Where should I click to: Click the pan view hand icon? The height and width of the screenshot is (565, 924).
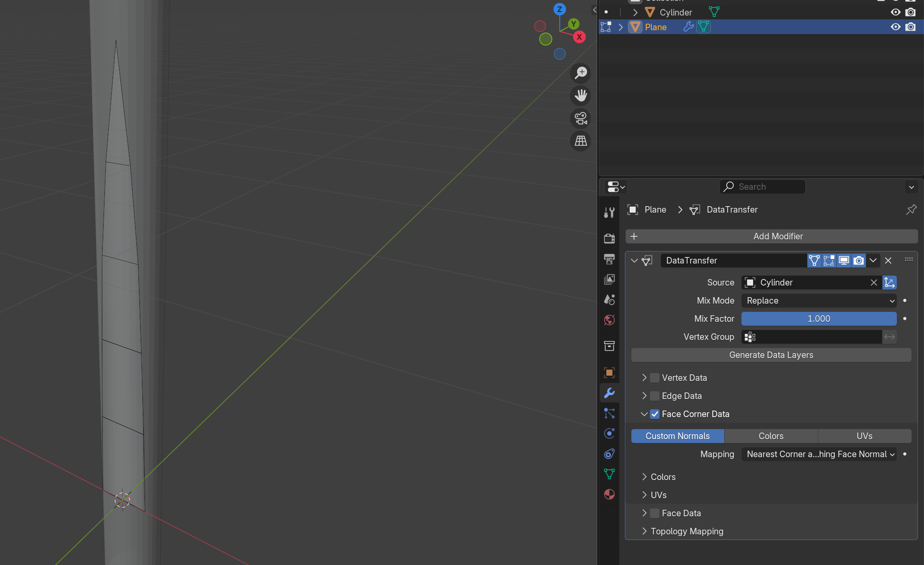581,95
